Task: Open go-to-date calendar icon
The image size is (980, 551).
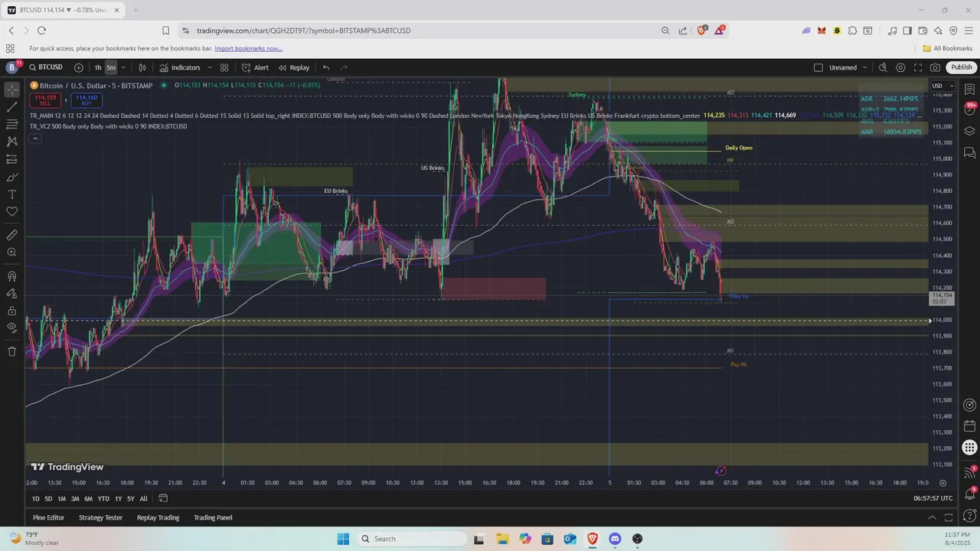Action: tap(163, 498)
